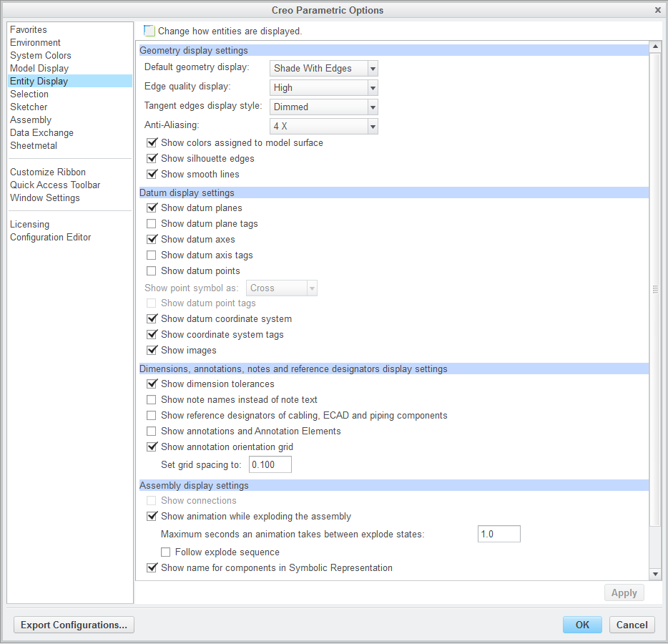This screenshot has height=644, width=668.
Task: Click the Datum display settings header
Action: pos(393,192)
